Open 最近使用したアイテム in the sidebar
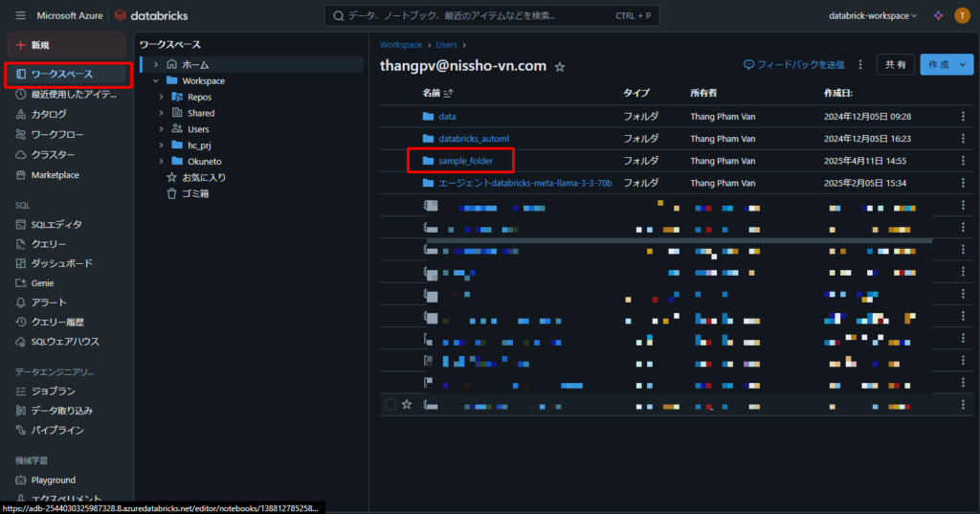 pos(68,95)
